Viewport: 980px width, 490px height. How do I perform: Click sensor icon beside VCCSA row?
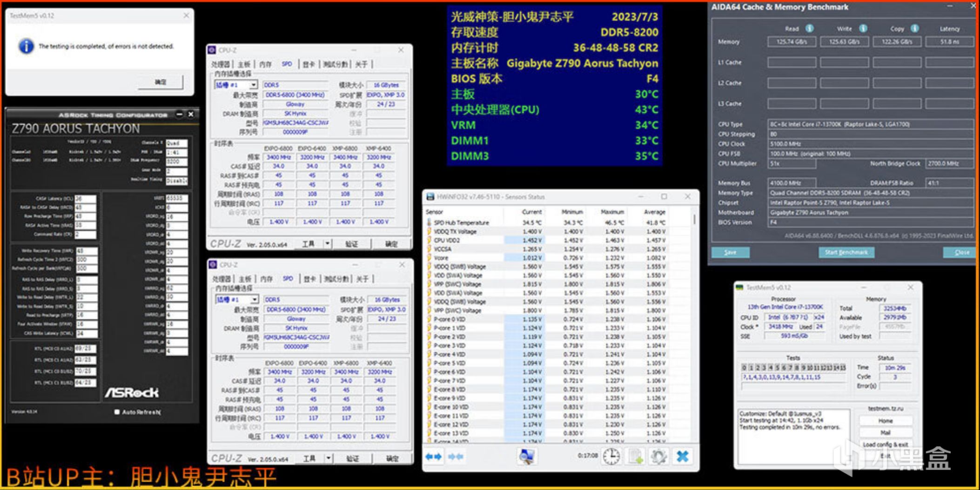[429, 249]
